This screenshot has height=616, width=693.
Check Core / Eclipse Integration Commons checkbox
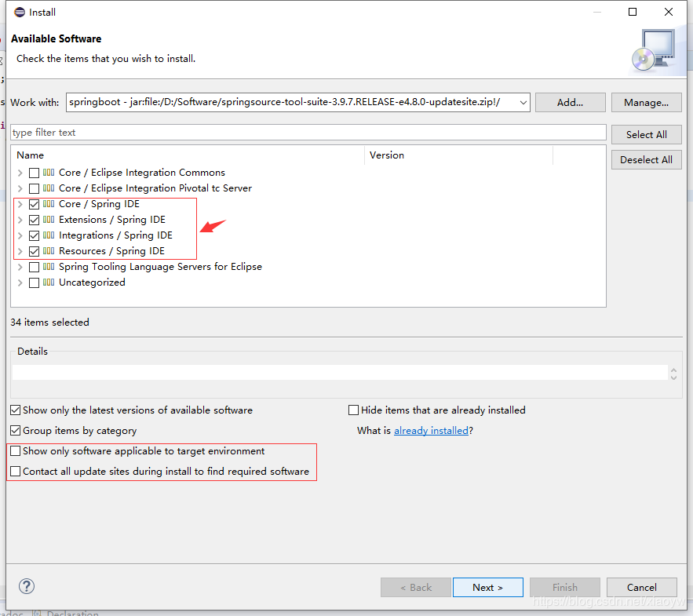(34, 173)
